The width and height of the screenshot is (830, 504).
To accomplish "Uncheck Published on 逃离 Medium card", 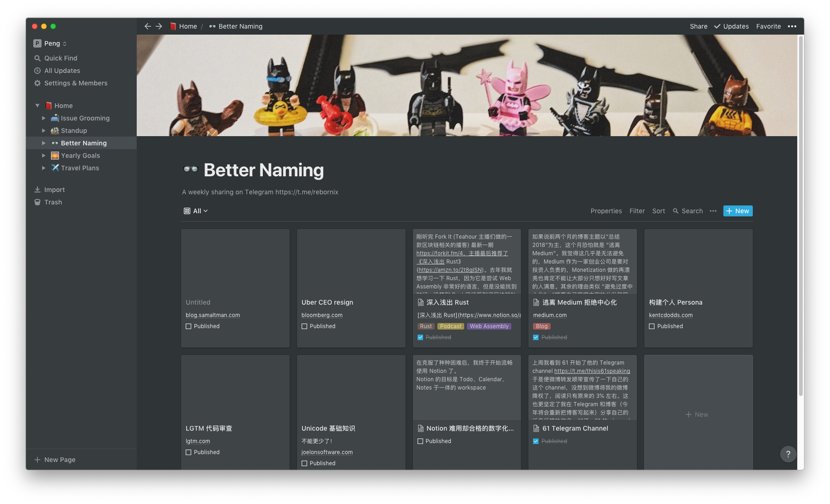I will 536,337.
